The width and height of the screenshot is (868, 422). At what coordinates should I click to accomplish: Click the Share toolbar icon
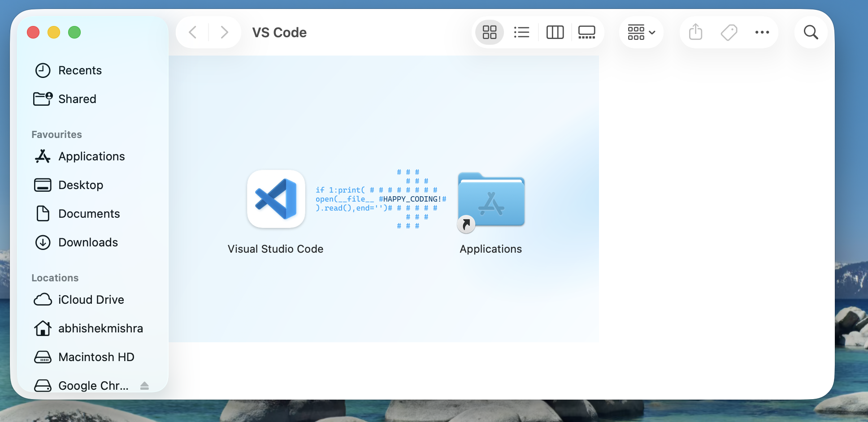pos(695,32)
